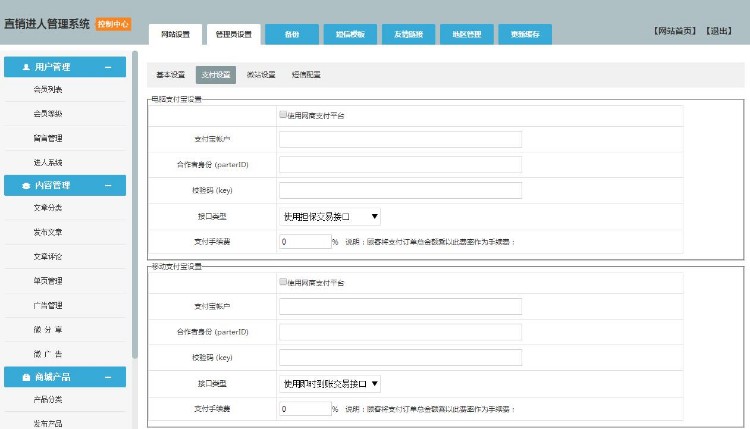Image resolution: width=750 pixels, height=429 pixels.
Task: Select the 微站设置 sub-tab
Action: 261,75
